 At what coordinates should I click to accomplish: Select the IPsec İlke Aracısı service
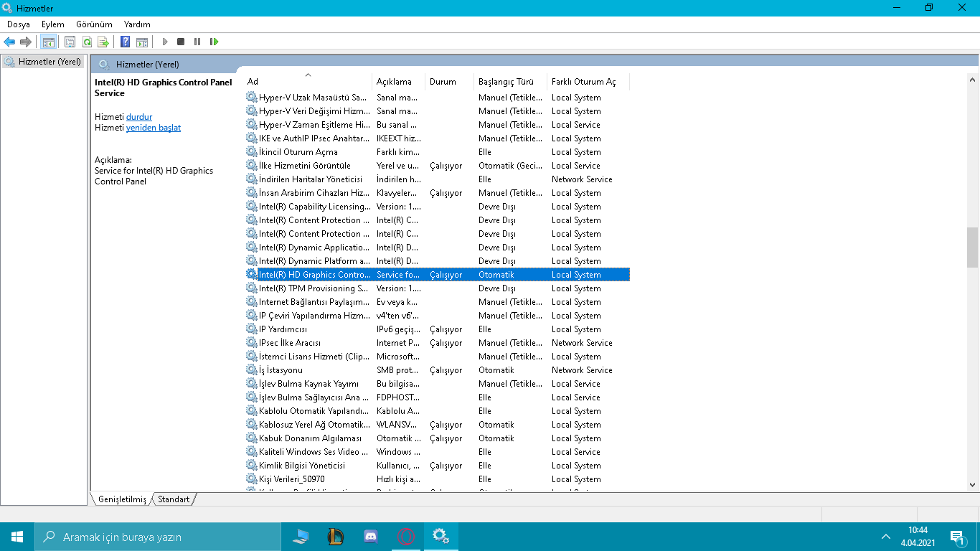pyautogui.click(x=437, y=343)
